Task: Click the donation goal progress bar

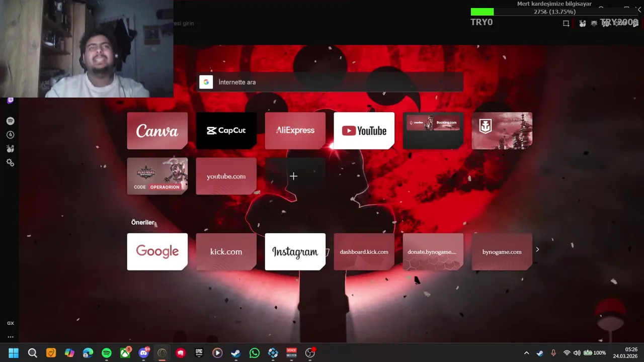Action: click(x=555, y=12)
